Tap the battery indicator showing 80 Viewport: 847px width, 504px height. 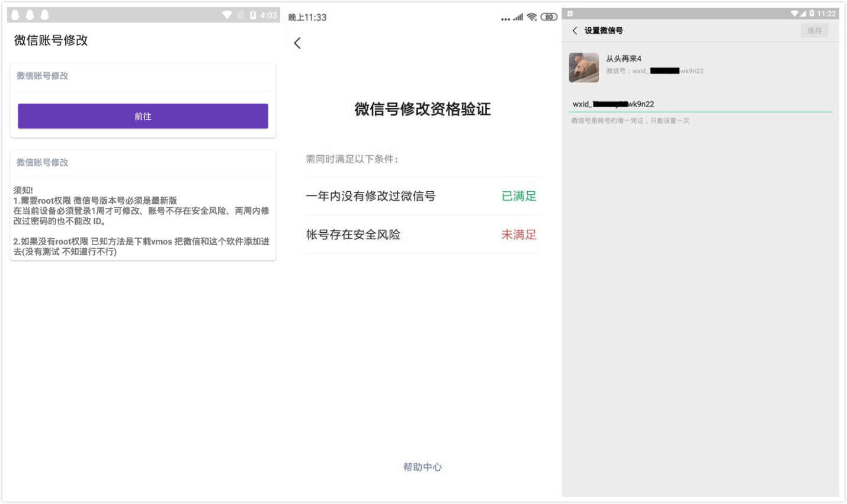[x=549, y=17]
